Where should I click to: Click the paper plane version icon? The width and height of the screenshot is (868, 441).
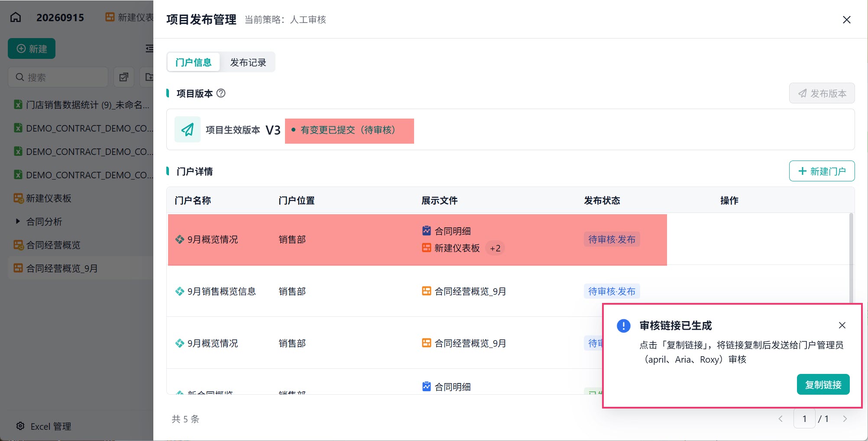pos(187,129)
